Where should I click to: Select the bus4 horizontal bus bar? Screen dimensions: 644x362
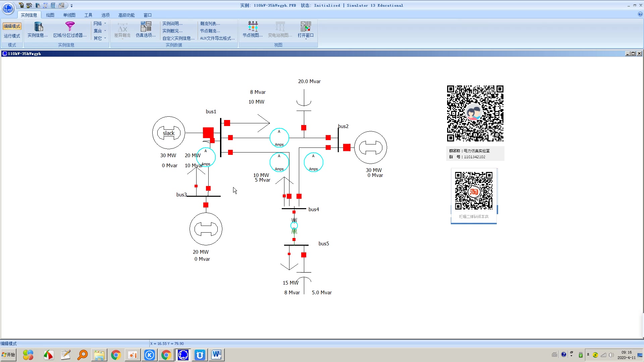pyautogui.click(x=294, y=209)
